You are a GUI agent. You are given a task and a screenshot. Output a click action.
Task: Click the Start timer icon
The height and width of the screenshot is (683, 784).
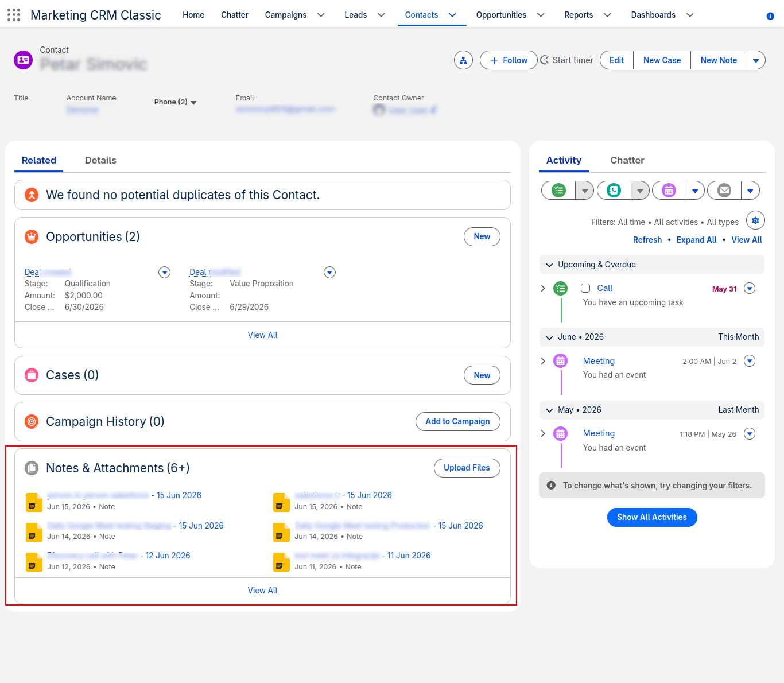(x=545, y=60)
